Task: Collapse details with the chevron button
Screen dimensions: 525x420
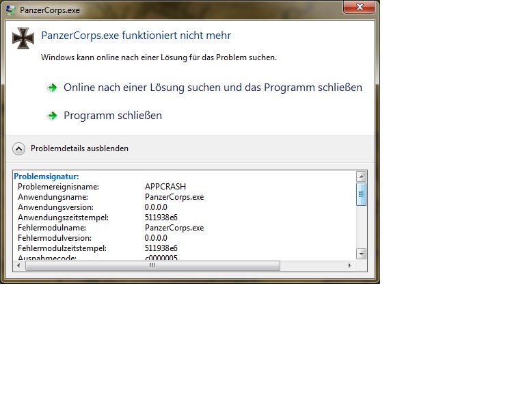Action: click(18, 148)
